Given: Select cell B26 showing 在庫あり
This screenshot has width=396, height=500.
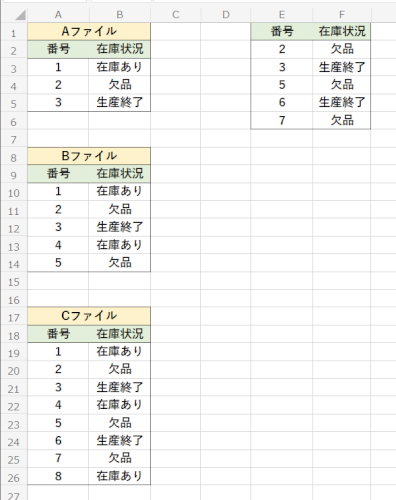Looking at the screenshot, I should (x=120, y=476).
